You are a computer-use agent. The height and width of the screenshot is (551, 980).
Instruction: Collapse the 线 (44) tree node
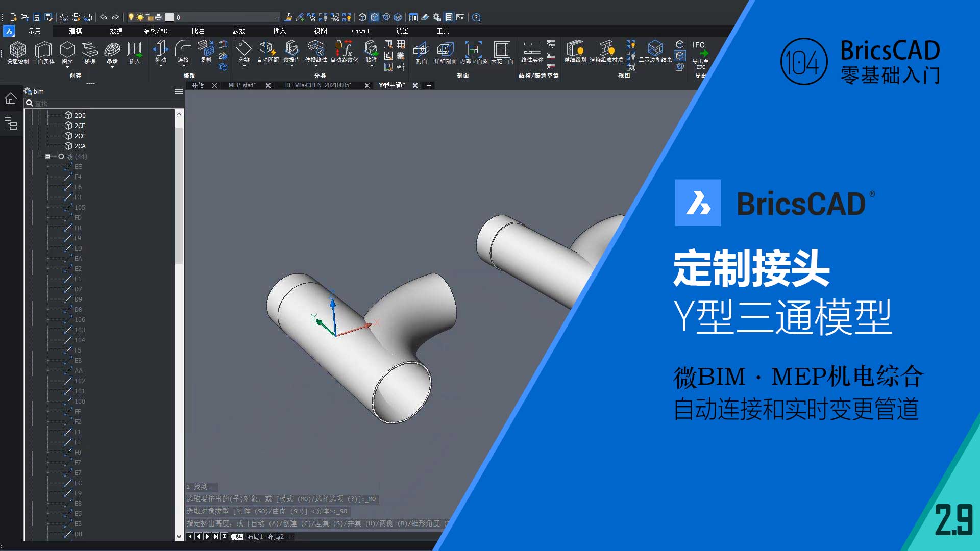[48, 157]
